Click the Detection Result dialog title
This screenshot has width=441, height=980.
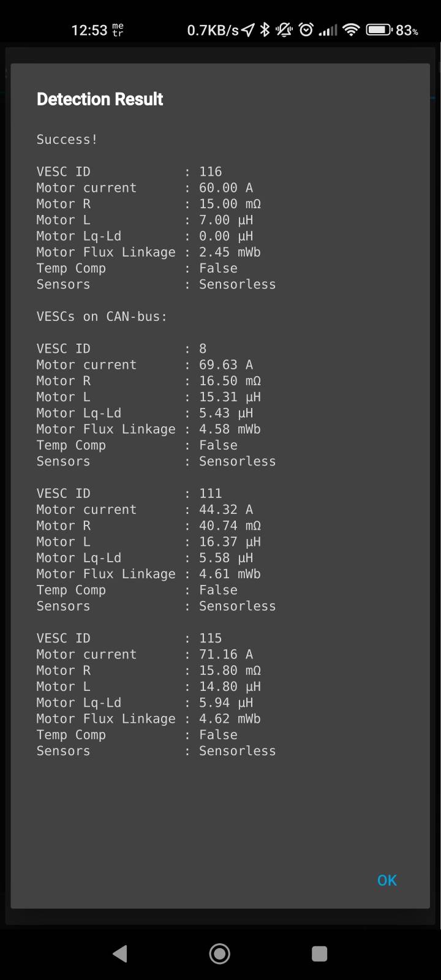(100, 99)
